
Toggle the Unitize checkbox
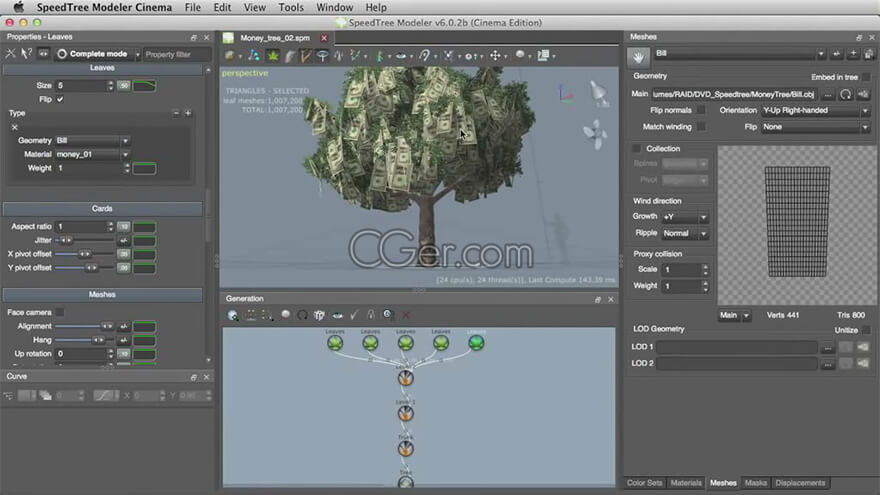866,330
